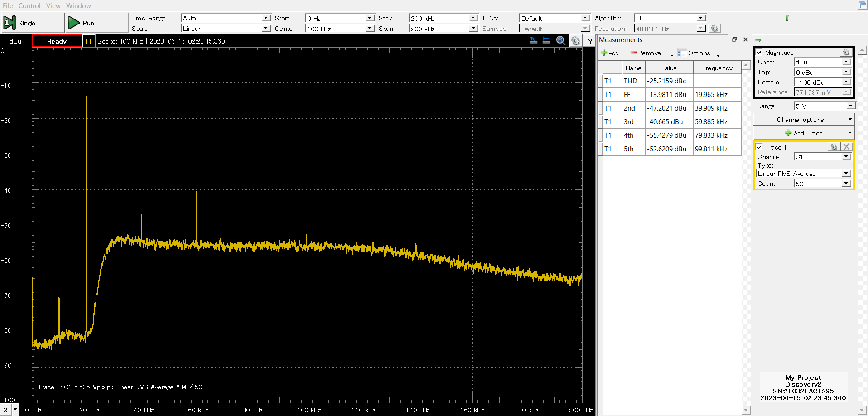Open measurement Options

pyautogui.click(x=694, y=53)
